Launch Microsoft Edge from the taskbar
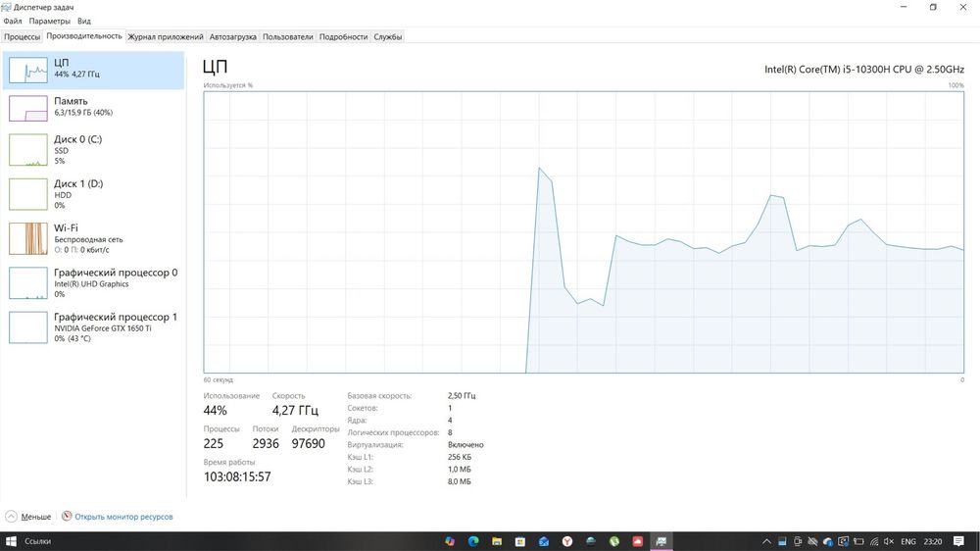The image size is (980, 551). pyautogui.click(x=473, y=541)
